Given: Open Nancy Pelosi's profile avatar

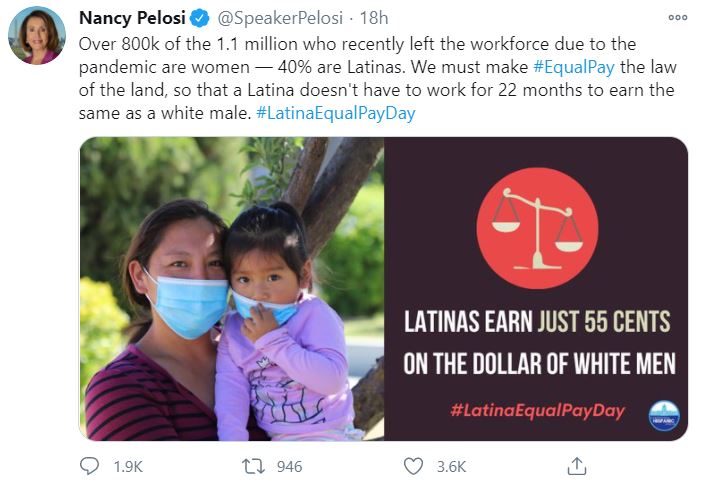Looking at the screenshot, I should click(37, 36).
